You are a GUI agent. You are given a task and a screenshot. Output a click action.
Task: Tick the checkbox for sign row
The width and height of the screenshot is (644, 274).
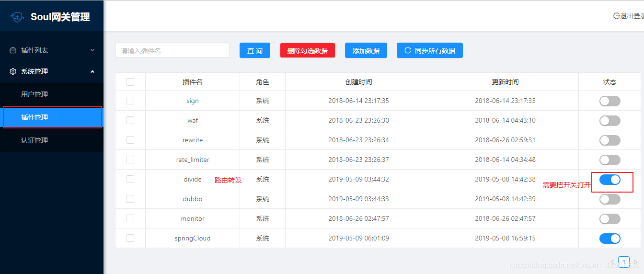pos(130,101)
